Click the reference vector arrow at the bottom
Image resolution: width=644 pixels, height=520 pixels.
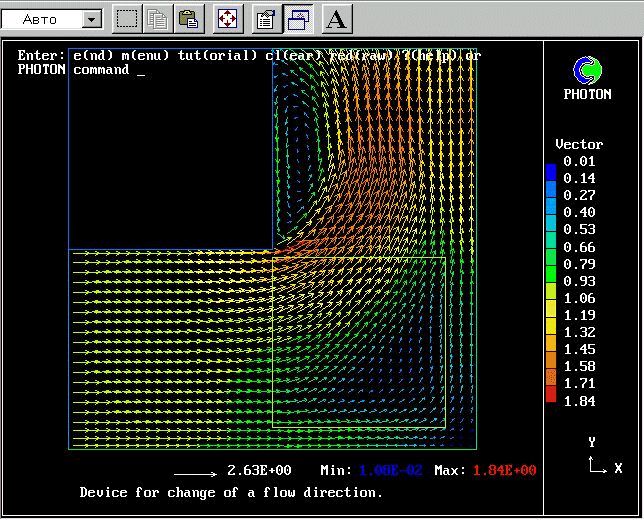pos(196,474)
